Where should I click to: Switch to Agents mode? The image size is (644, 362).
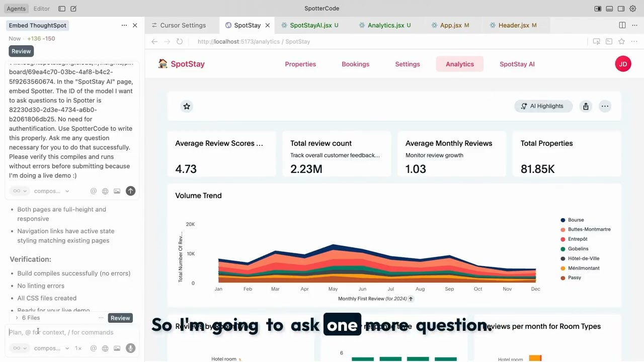tap(17, 9)
